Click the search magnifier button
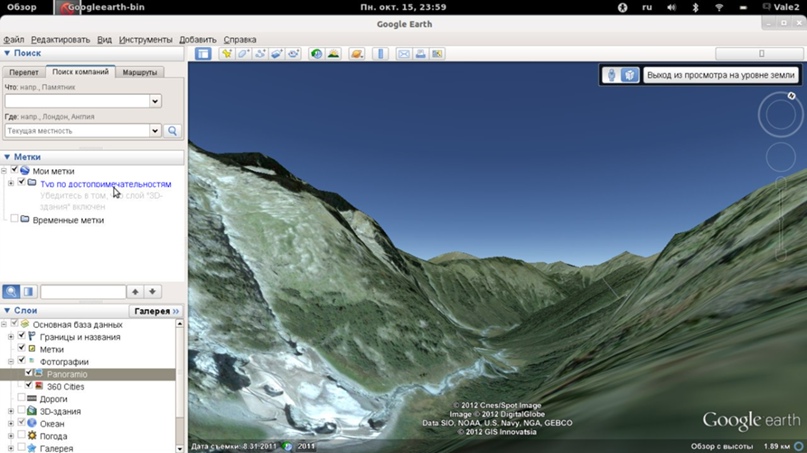 (173, 131)
